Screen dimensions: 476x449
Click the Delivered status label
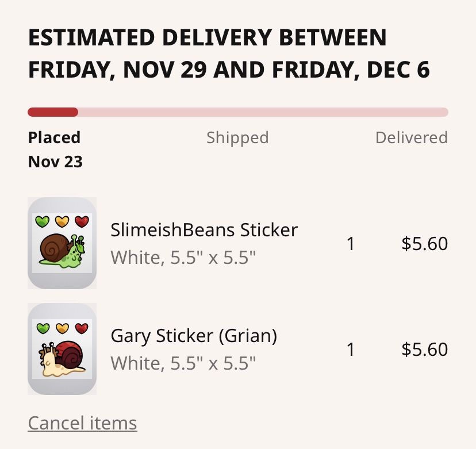click(x=411, y=137)
